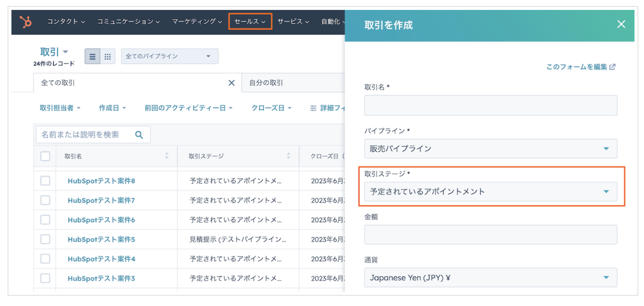Select the HubSpotテスト案件5 checkbox

pos(45,239)
